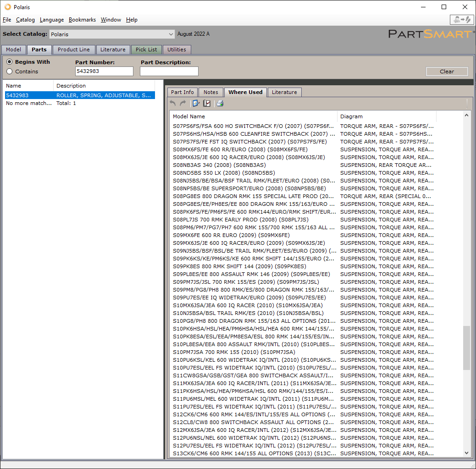Select part 5432983 in the results list
The width and height of the screenshot is (476, 469).
[80, 95]
